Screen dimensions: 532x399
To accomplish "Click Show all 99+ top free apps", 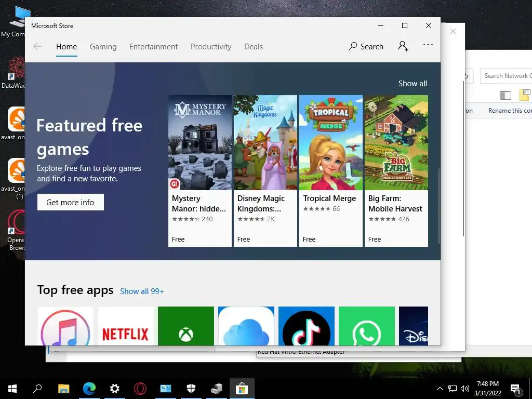I will tap(142, 291).
